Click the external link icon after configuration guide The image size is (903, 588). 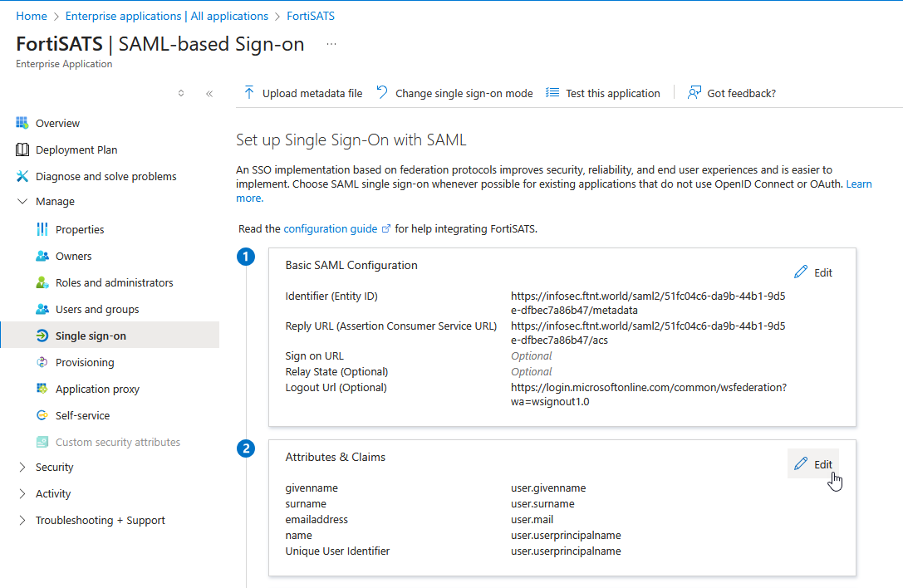pos(385,228)
